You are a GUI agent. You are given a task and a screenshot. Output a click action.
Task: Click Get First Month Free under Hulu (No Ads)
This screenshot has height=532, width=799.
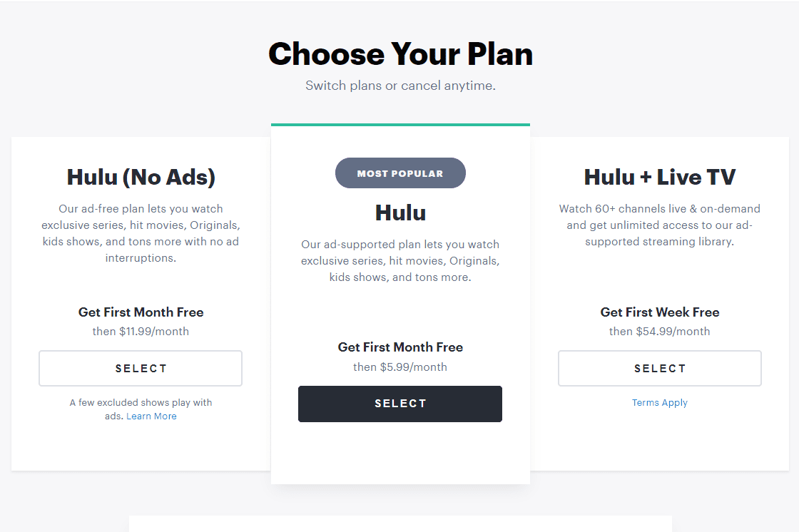[x=141, y=312]
